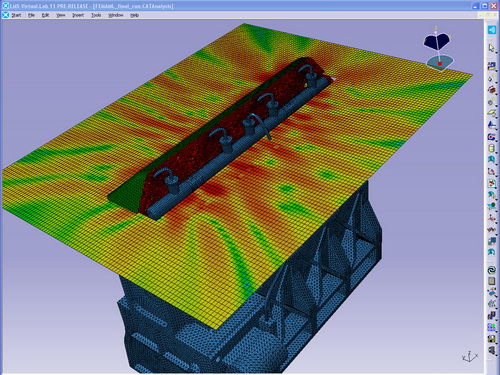Click the red waveform signal icon
The height and width of the screenshot is (375, 500).
(491, 230)
